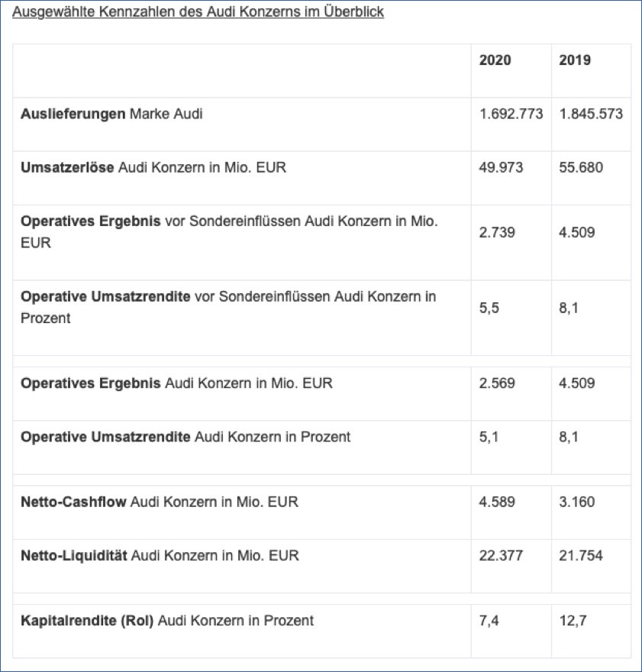This screenshot has height=672, width=642.
Task: Click the Operatives Ergebnis vor Sondereinflüssen label
Action: coord(229,232)
